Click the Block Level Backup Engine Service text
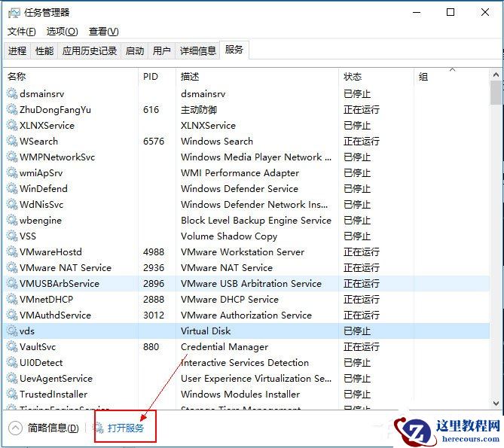 256,221
